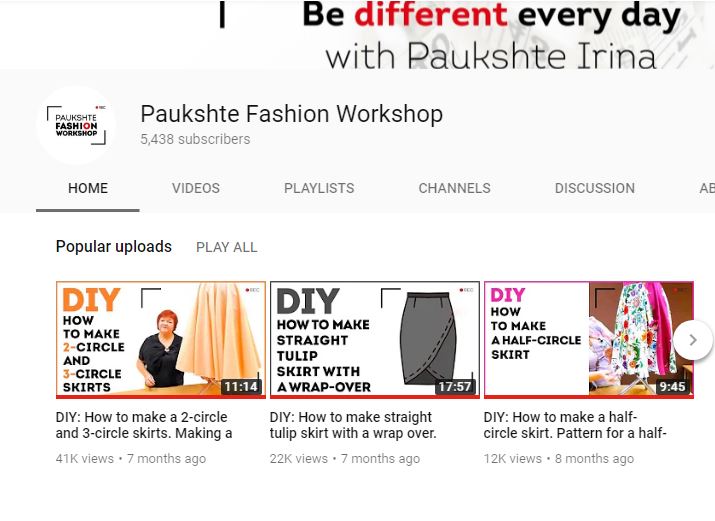Image resolution: width=715 pixels, height=521 pixels.
Task: Select the CHANNELS tab
Action: coord(454,188)
